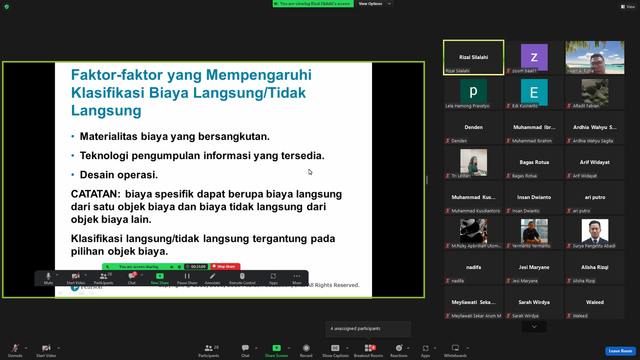
Task: Select Edi Kusnanto's tile
Action: (534, 92)
